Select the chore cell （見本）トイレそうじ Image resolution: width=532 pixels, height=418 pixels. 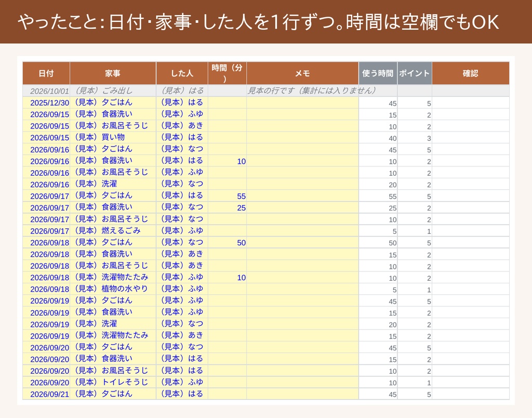click(x=113, y=382)
